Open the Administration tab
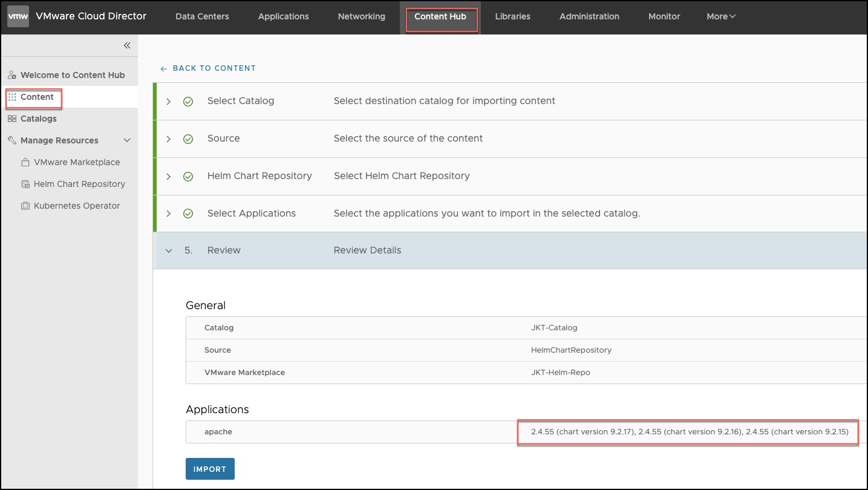 (x=589, y=16)
